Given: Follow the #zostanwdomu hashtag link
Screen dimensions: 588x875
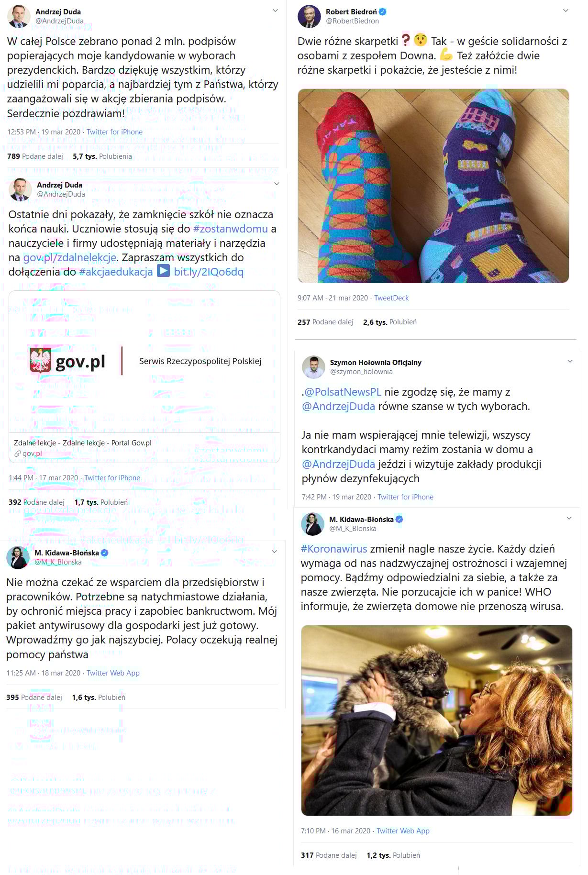Looking at the screenshot, I should (231, 229).
